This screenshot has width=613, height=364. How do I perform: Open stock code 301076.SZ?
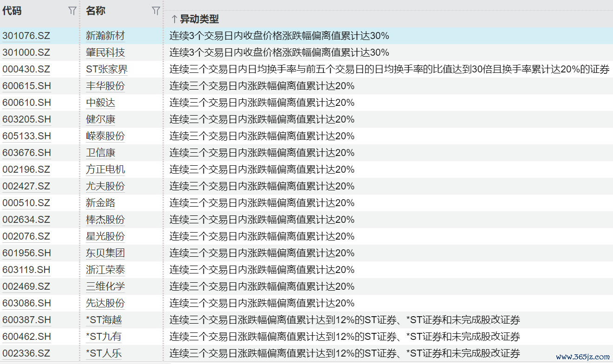[x=26, y=36]
